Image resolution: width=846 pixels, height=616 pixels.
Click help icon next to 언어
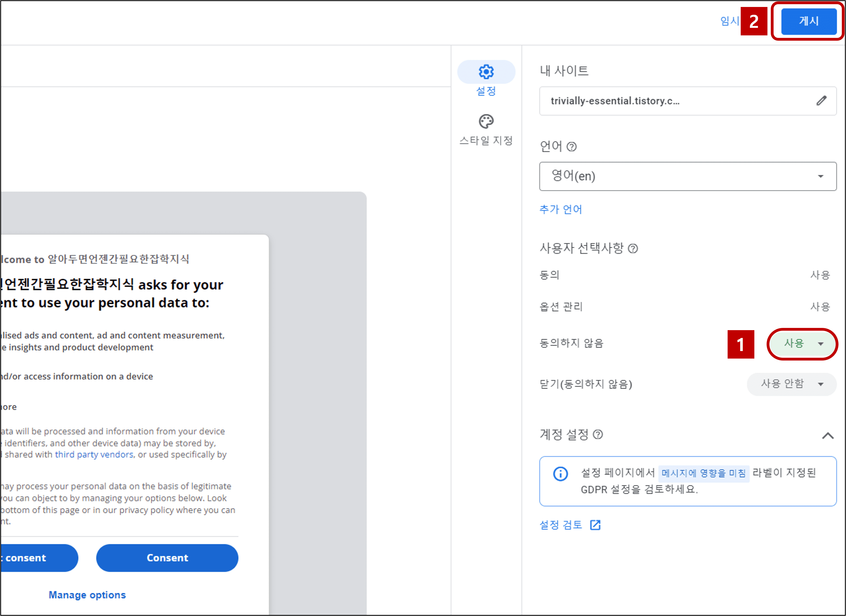point(571,147)
